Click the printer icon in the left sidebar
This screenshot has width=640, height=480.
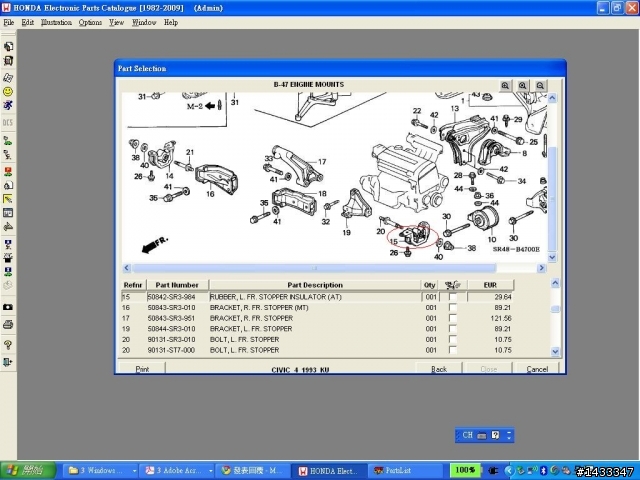tap(8, 325)
